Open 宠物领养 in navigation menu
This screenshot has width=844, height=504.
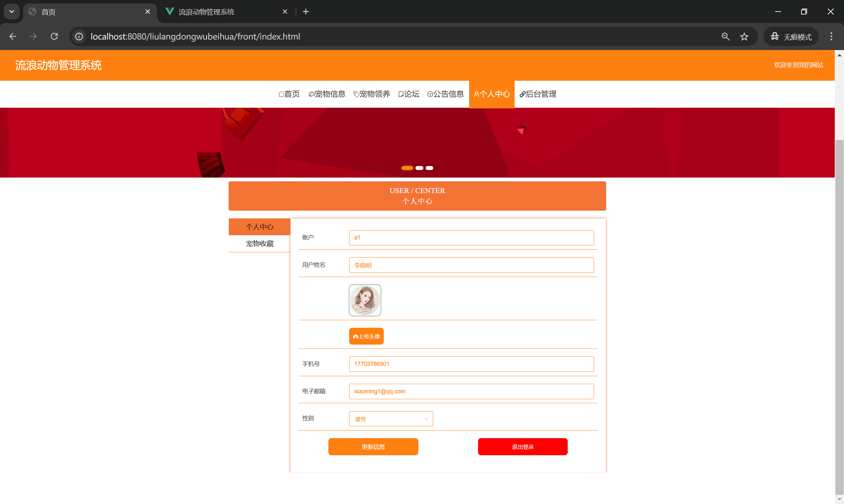tap(372, 94)
